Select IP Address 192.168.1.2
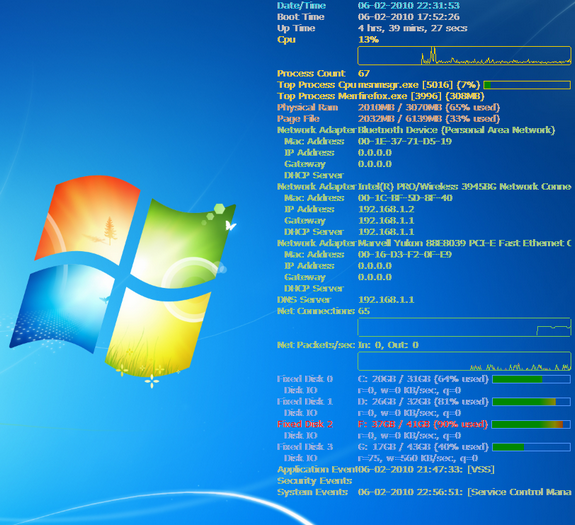Image resolution: width=575 pixels, height=525 pixels. click(386, 209)
